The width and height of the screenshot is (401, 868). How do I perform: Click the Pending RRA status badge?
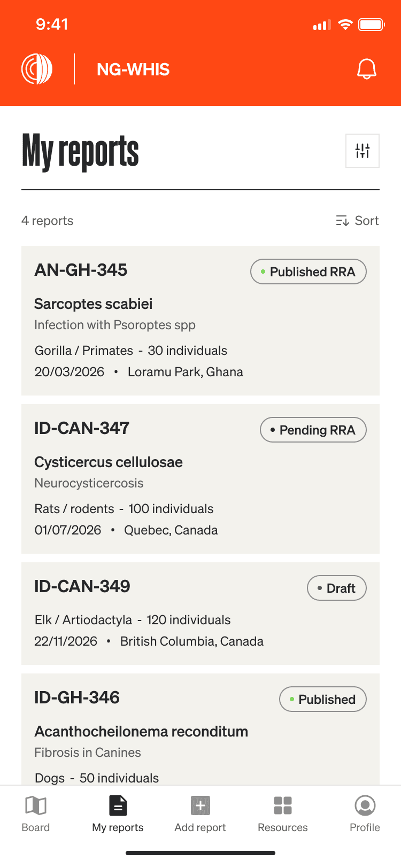313,430
